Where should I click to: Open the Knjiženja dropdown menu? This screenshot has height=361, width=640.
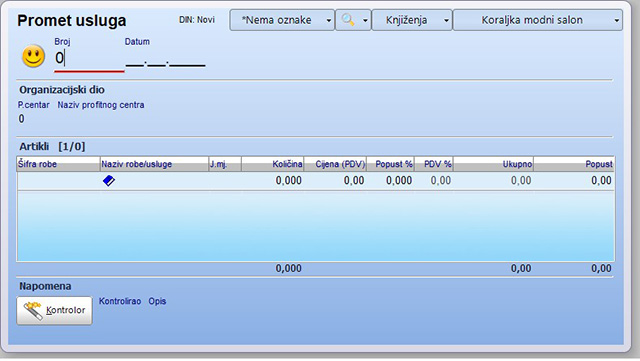click(x=412, y=20)
